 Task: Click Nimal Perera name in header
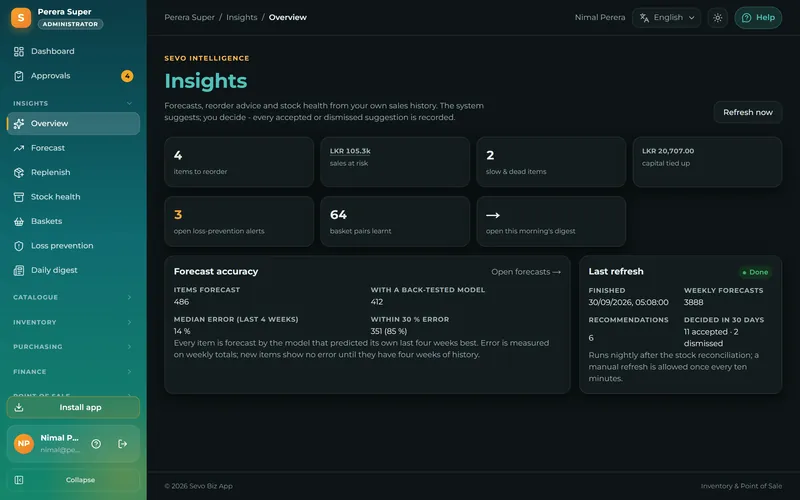(x=599, y=17)
